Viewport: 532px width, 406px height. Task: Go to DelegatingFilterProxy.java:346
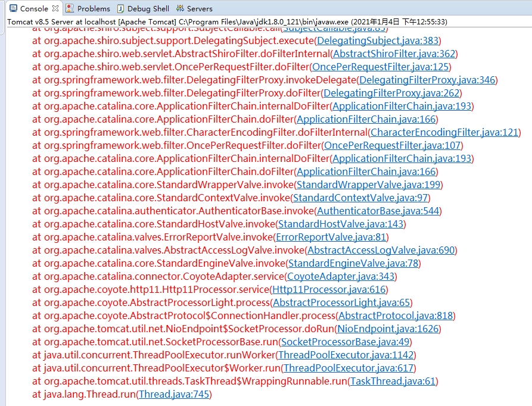(x=427, y=80)
